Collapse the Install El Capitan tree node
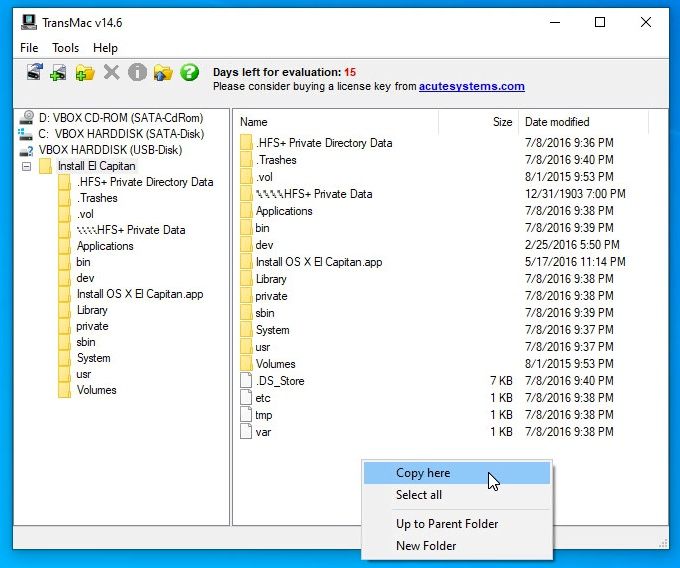 coord(27,166)
